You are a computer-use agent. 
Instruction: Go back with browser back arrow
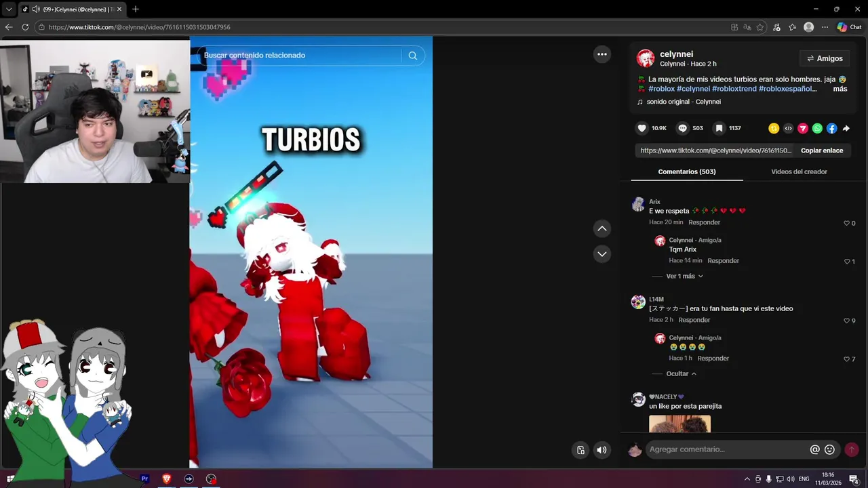pyautogui.click(x=9, y=27)
